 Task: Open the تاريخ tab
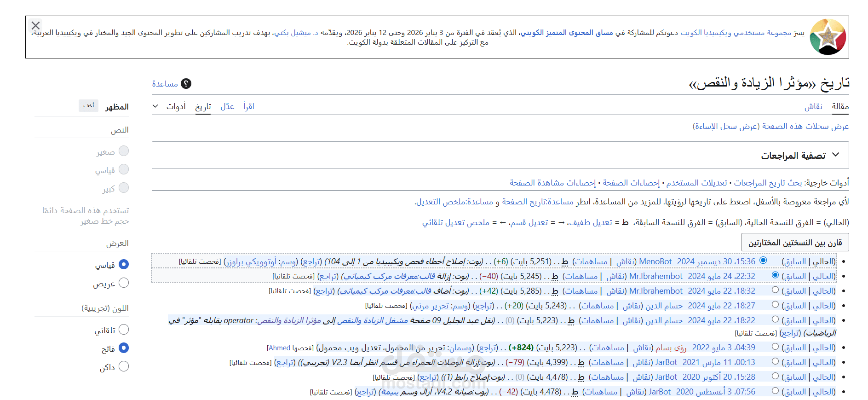click(x=203, y=106)
